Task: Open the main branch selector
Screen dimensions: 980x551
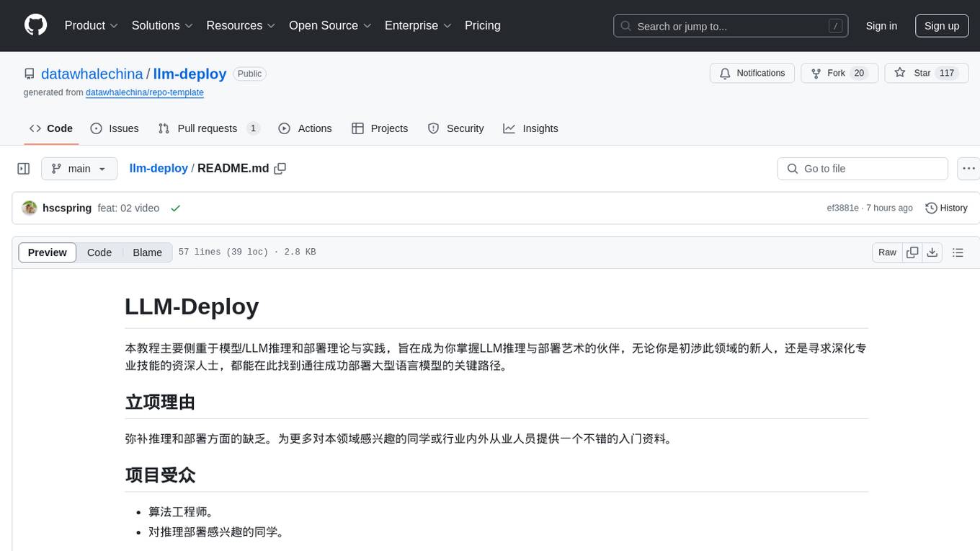Action: 79,168
